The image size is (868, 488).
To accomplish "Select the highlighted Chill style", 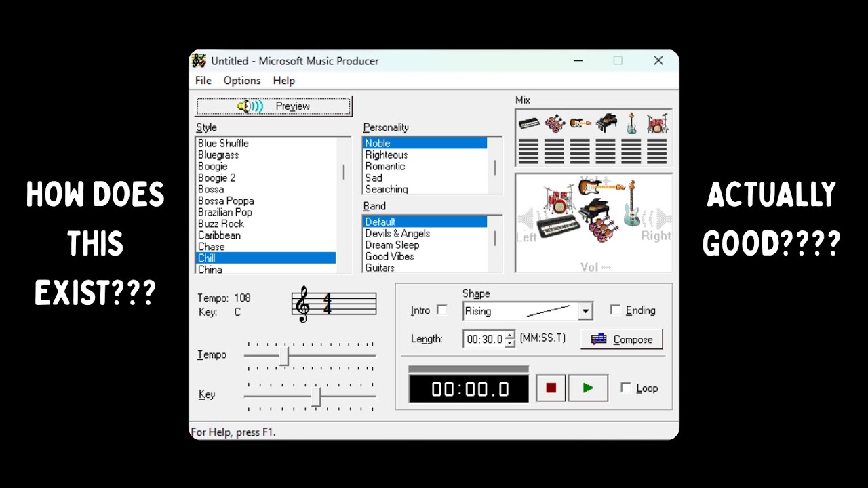I will coord(266,258).
